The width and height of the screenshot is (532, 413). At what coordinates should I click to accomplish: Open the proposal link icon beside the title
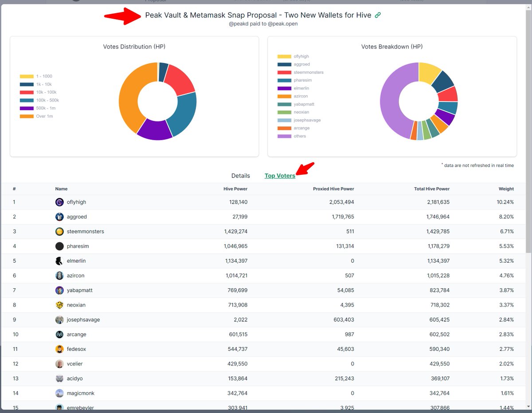[x=378, y=15]
